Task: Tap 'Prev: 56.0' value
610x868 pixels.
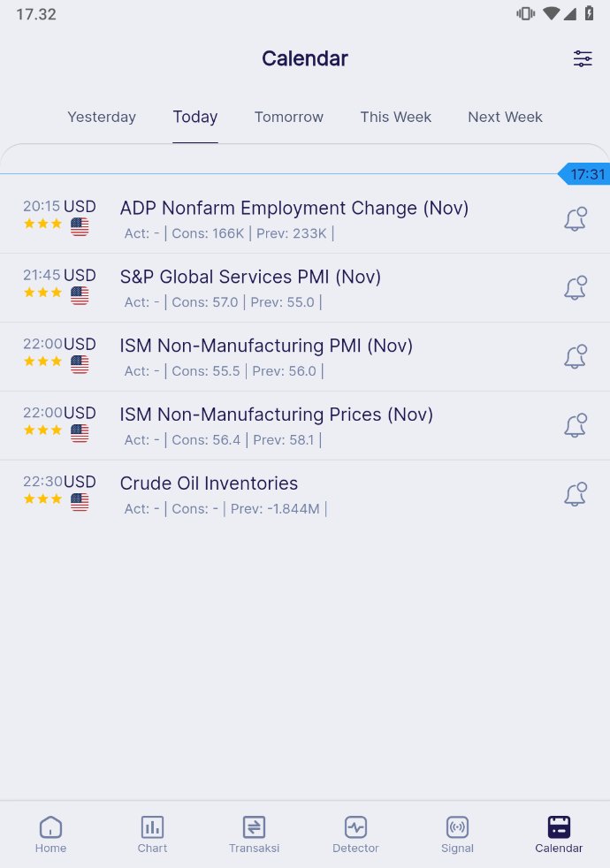Action: point(284,371)
